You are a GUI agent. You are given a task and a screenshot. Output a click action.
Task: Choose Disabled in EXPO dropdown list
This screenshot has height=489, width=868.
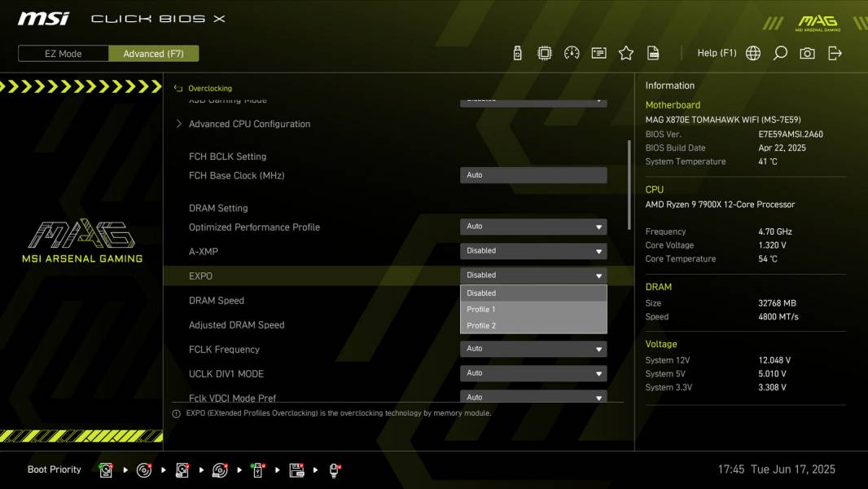pyautogui.click(x=533, y=293)
